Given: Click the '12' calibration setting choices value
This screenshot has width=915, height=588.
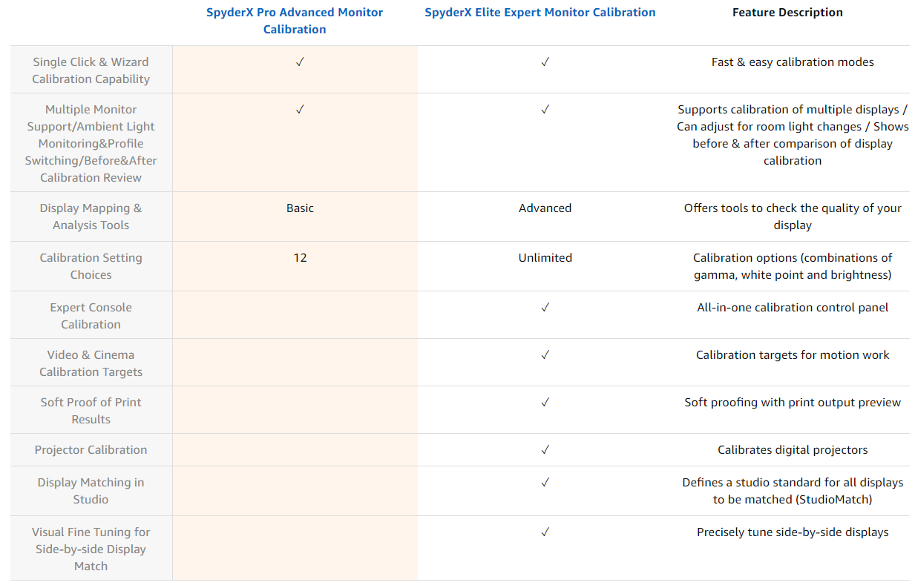Looking at the screenshot, I should coord(300,258).
